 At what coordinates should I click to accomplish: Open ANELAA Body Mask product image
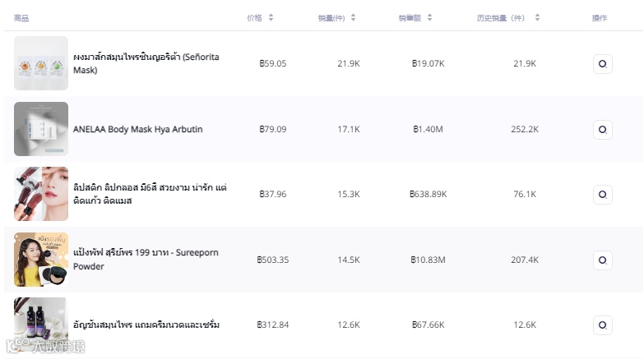click(x=41, y=129)
